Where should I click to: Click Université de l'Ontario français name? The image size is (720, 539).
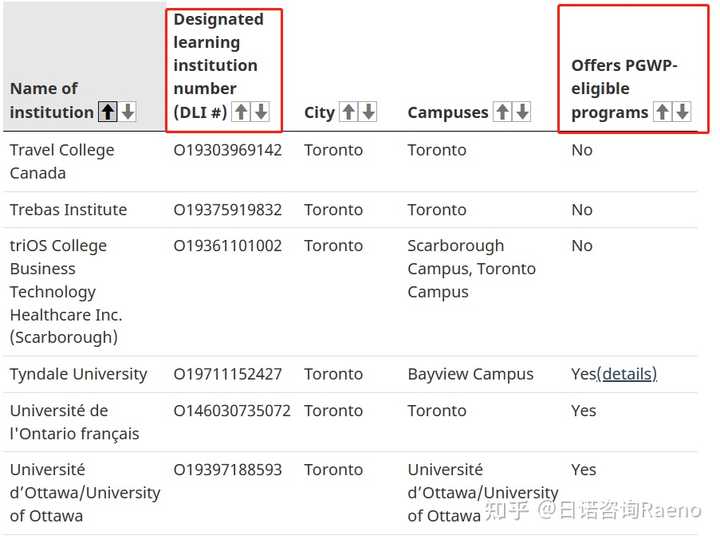pos(74,422)
